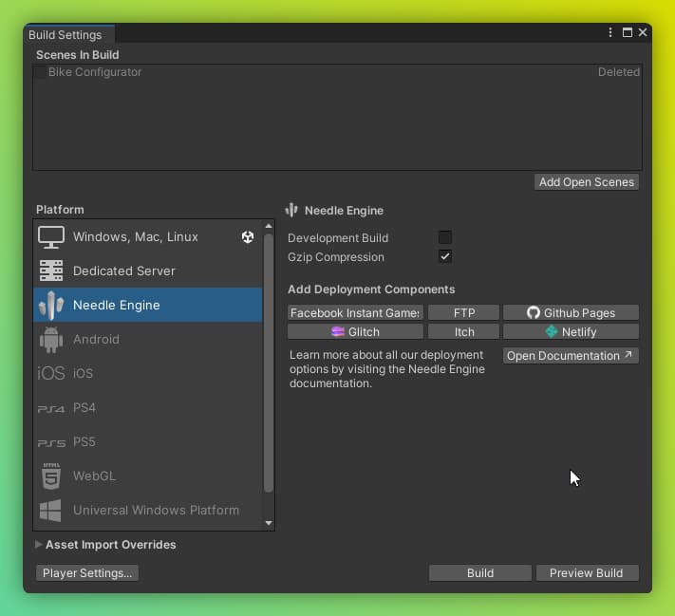Viewport: 675px width, 616px height.
Task: Open Documentation for Needle Engine
Action: coord(571,356)
